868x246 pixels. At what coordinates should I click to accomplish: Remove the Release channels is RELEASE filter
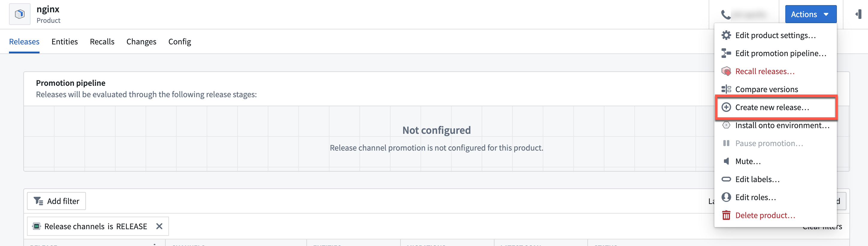click(x=159, y=226)
